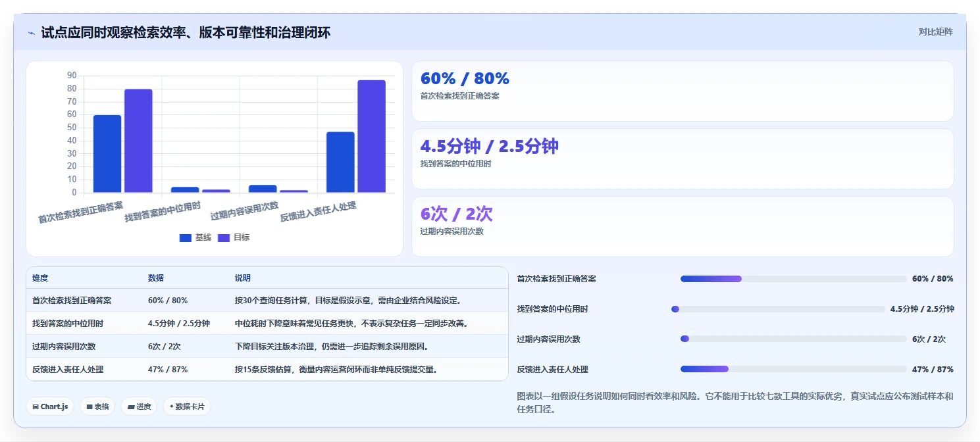Click chart axis label 找到答案的中位用时
This screenshot has height=442, width=980.
(163, 212)
